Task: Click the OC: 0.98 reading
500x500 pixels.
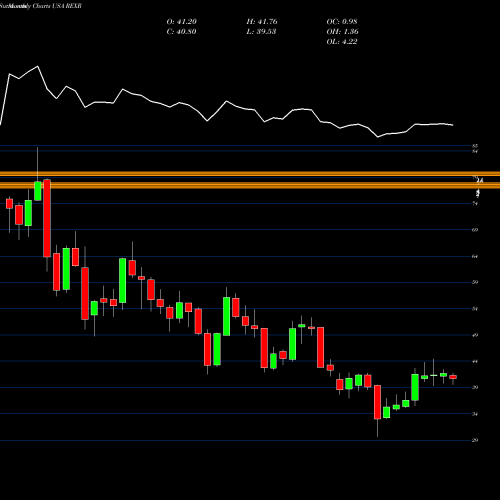Action: point(342,22)
